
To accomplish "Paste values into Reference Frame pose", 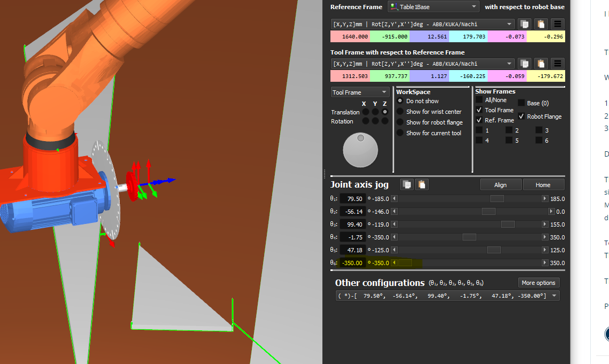I will 541,24.
